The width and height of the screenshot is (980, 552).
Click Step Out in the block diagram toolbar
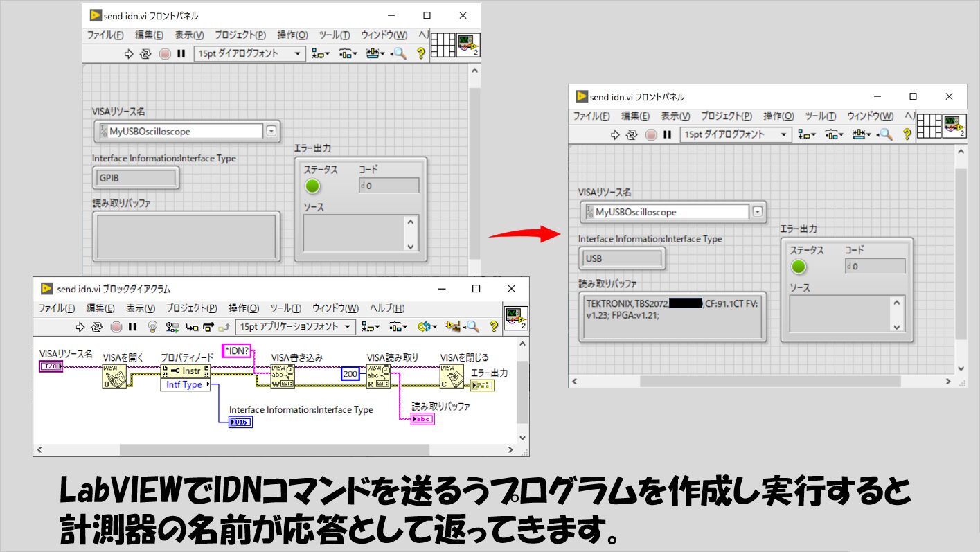pyautogui.click(x=224, y=327)
